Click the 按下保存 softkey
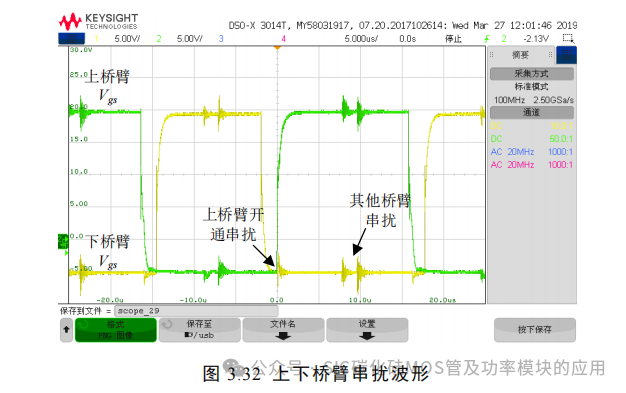The width and height of the screenshot is (626, 393). [535, 330]
